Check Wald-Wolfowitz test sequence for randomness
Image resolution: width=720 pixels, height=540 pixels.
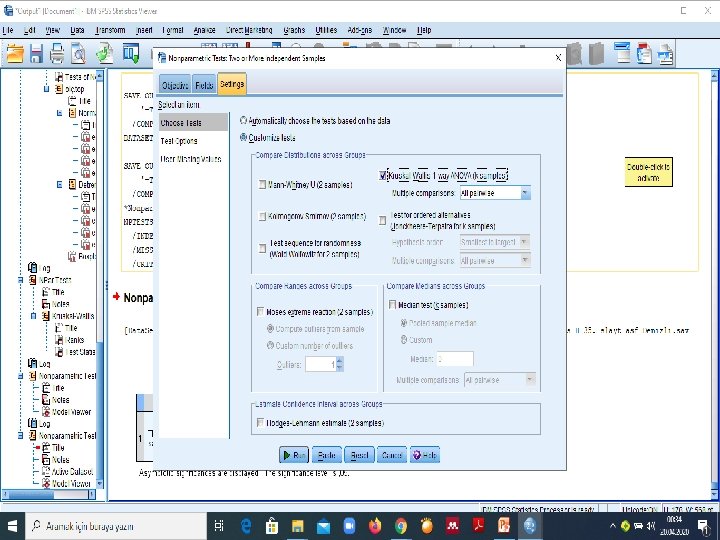pos(262,248)
